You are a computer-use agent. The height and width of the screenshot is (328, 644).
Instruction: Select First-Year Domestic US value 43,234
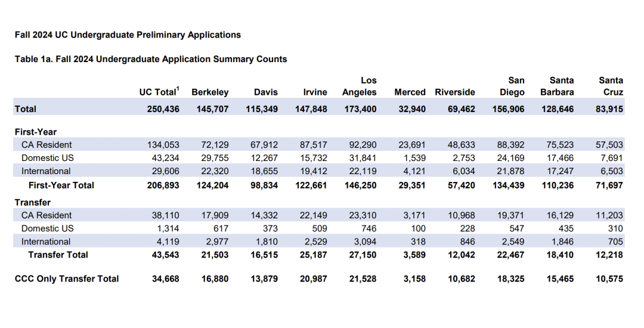(x=166, y=158)
